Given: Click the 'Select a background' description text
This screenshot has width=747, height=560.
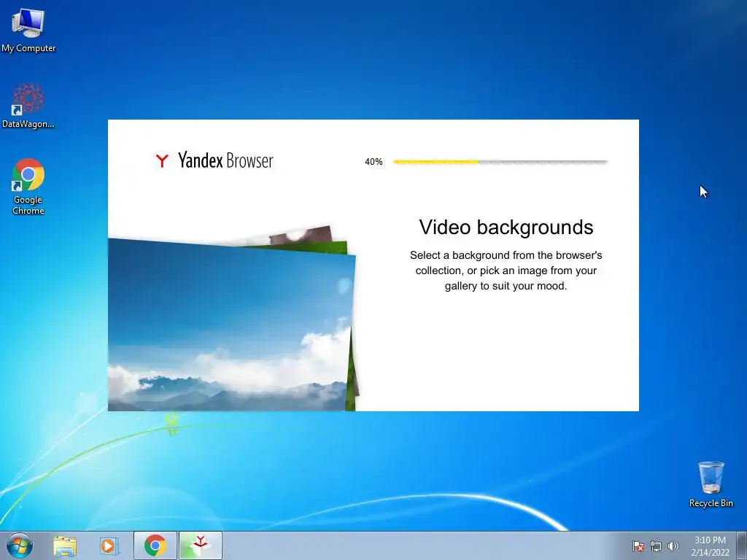Looking at the screenshot, I should click(x=506, y=271).
